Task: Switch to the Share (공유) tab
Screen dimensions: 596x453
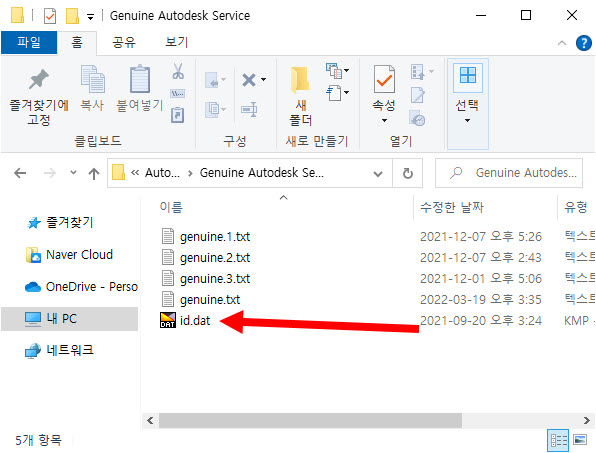Action: pos(124,42)
